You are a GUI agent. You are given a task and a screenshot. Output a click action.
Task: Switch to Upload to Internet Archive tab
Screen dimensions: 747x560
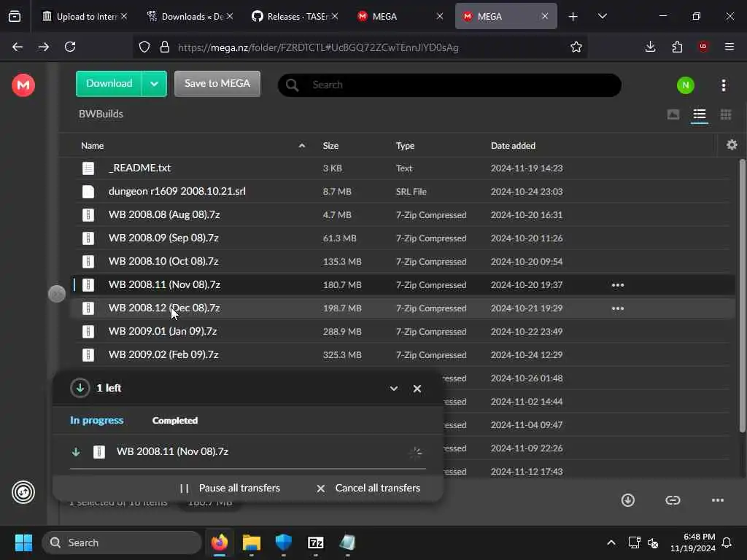[85, 16]
